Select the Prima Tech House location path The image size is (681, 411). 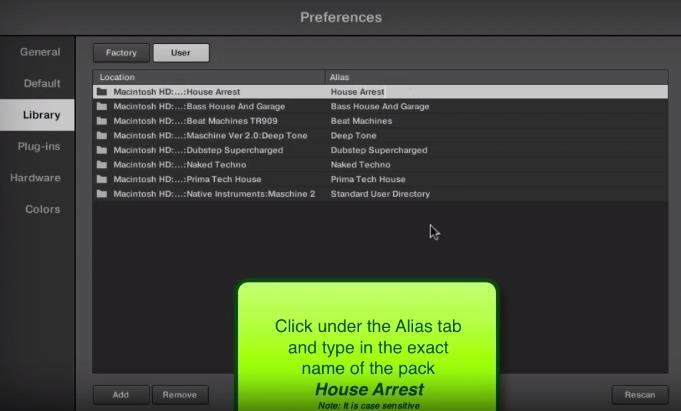point(187,179)
